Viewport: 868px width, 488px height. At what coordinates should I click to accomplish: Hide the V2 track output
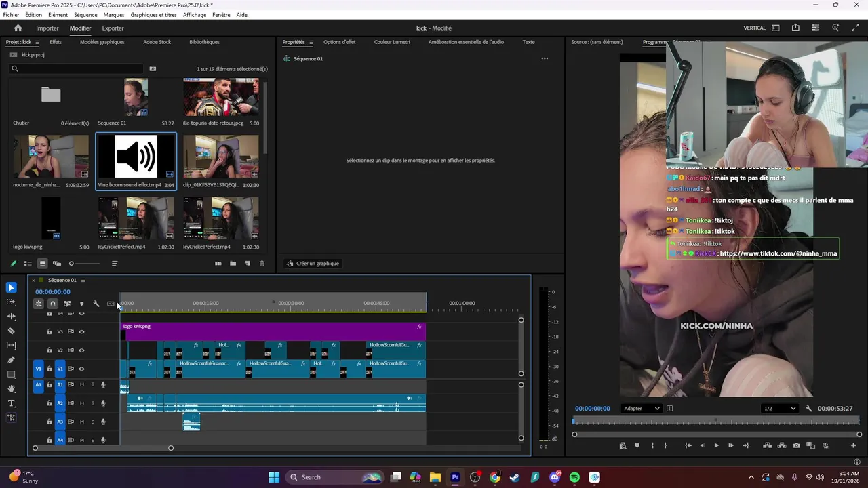pyautogui.click(x=81, y=350)
